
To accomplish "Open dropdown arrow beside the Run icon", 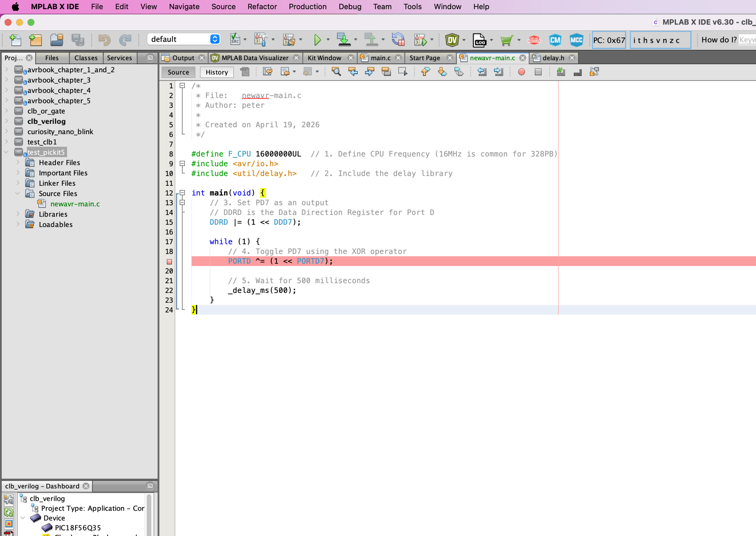I will click(x=328, y=40).
